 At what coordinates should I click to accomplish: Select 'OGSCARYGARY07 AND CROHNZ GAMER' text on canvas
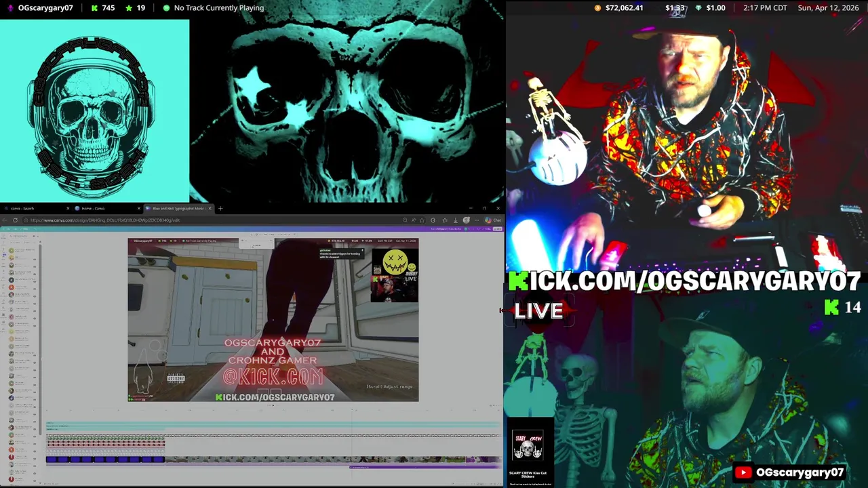click(x=273, y=351)
